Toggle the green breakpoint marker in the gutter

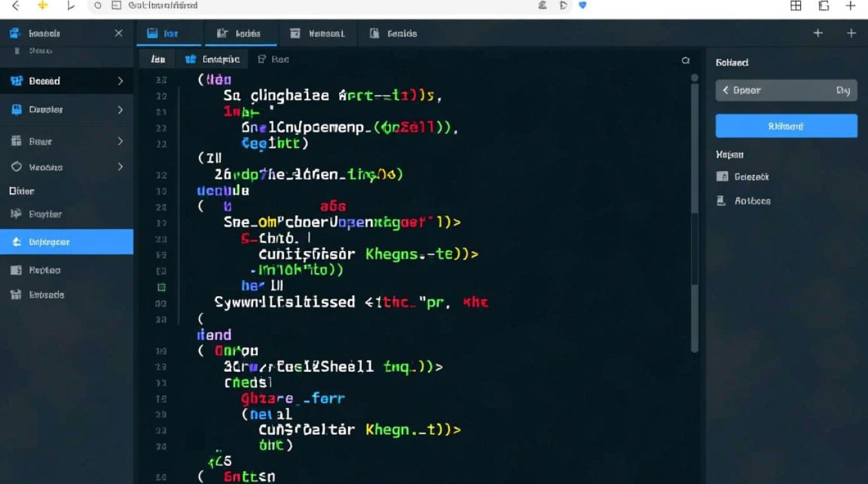tap(161, 287)
